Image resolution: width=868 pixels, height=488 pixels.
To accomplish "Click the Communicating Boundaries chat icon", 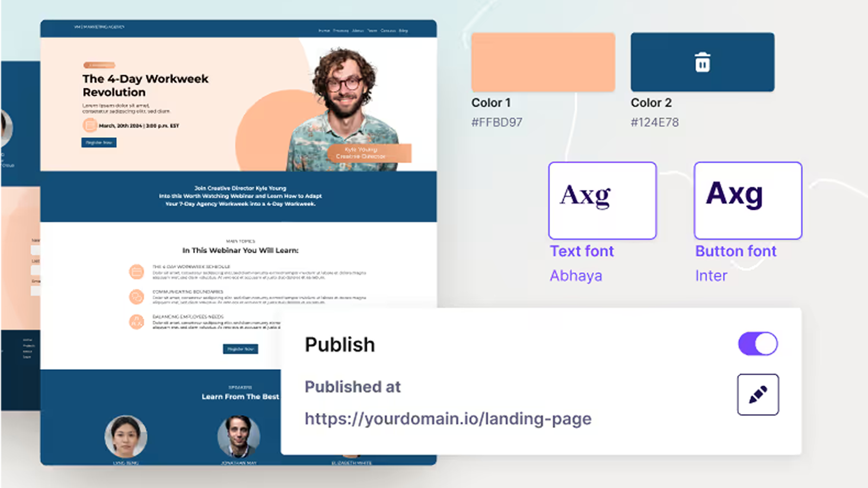I will [x=137, y=296].
